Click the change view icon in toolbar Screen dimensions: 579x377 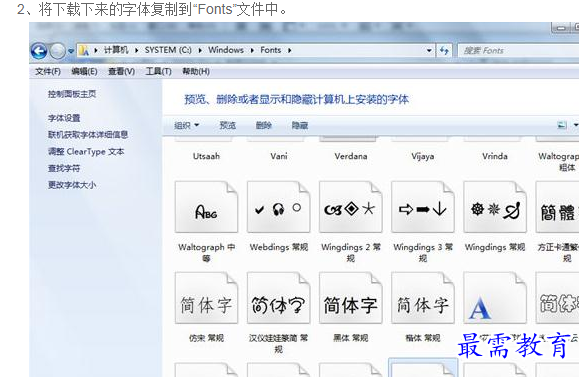562,125
